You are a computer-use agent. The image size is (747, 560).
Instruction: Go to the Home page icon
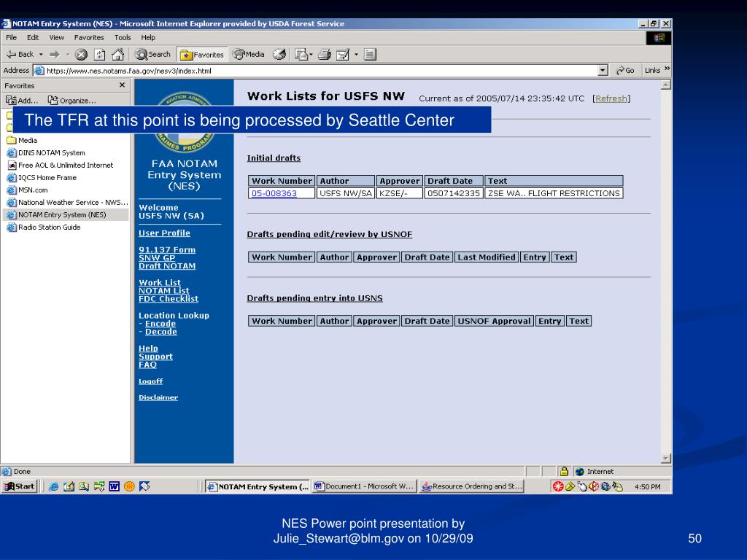pos(117,54)
